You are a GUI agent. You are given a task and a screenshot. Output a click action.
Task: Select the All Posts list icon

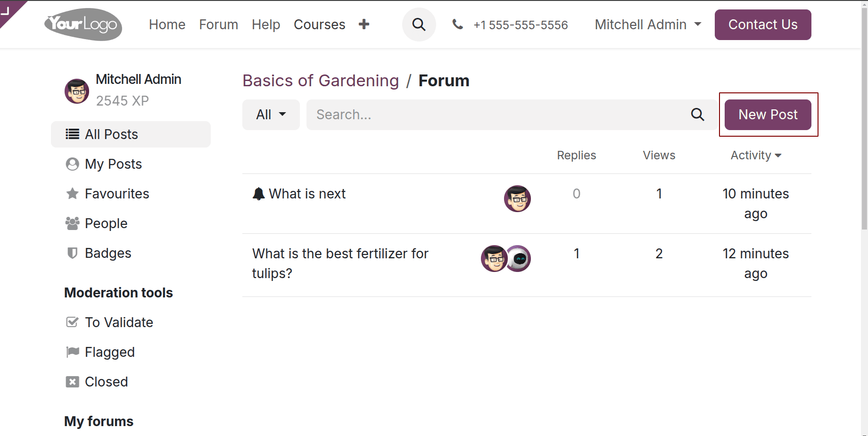point(72,134)
